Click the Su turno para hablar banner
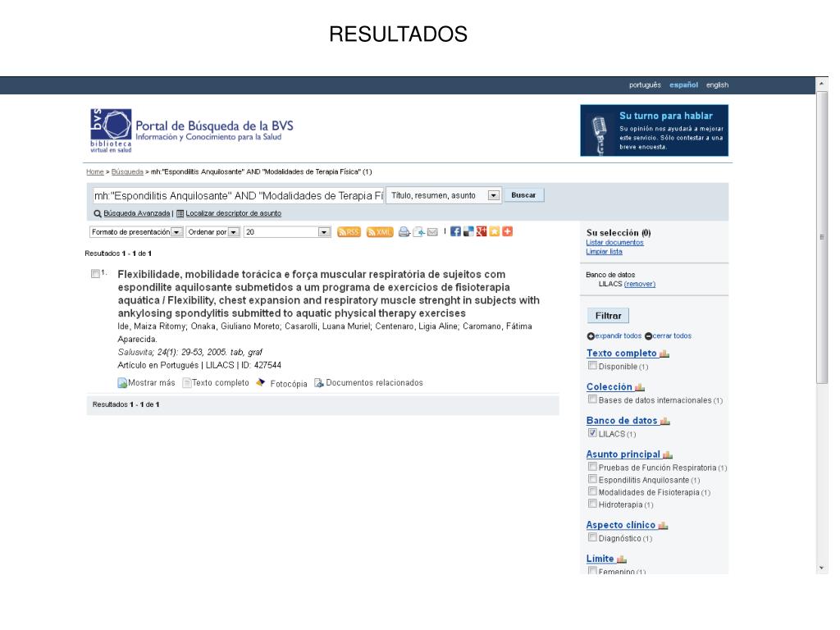The height and width of the screenshot is (630, 840). click(x=654, y=130)
